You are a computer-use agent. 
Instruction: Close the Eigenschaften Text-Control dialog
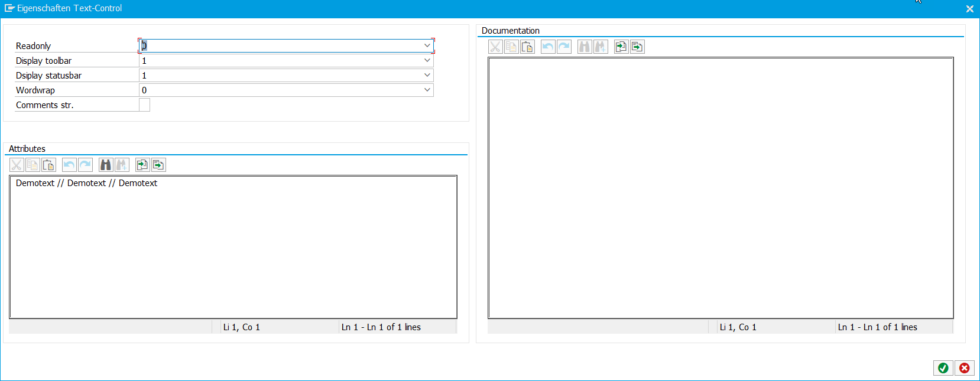(969, 9)
